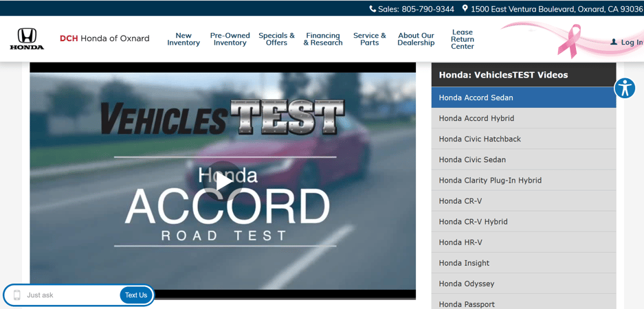Expand the Specials & Offers menu

tap(276, 39)
